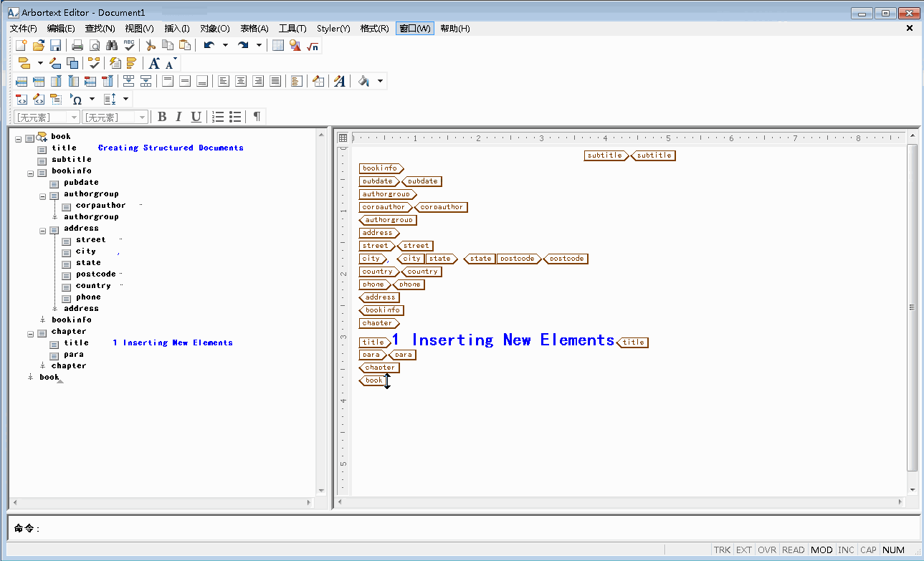Open the 帮助(H) menu
Screen dimensions: 924x561
(x=455, y=29)
